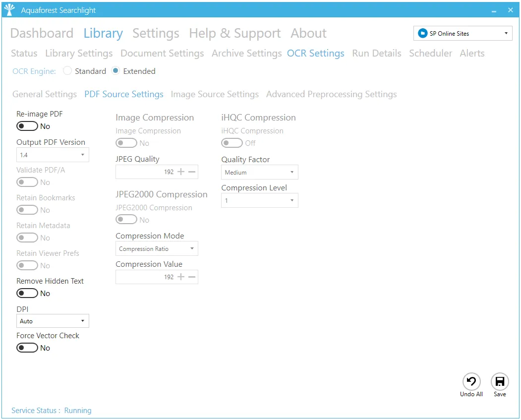Open the Image Source Settings tab

click(215, 94)
